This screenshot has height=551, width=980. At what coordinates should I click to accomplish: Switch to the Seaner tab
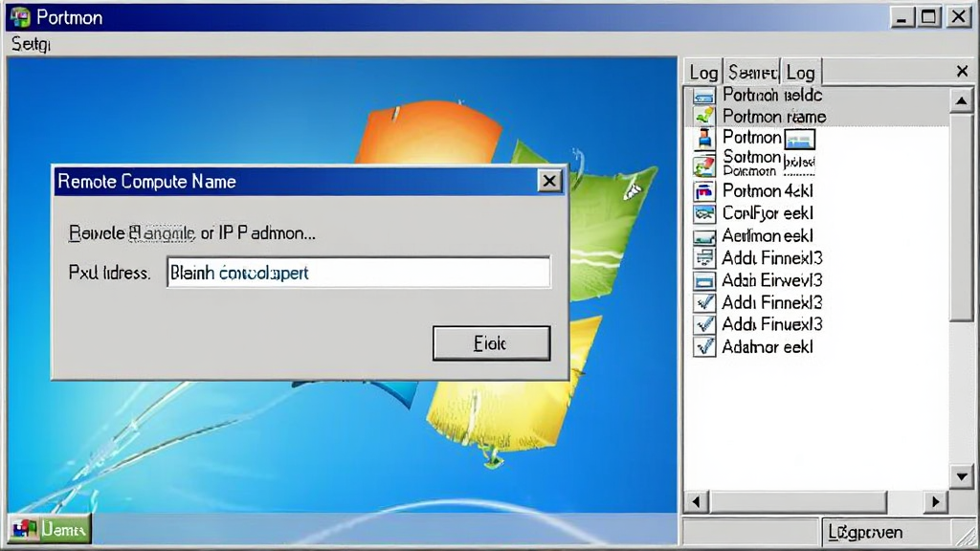(x=752, y=73)
